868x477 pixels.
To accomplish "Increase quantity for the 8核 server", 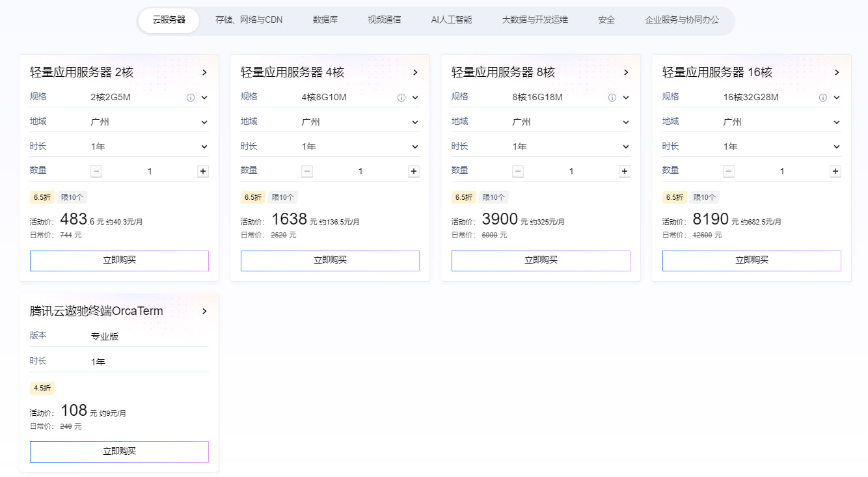I will click(625, 171).
